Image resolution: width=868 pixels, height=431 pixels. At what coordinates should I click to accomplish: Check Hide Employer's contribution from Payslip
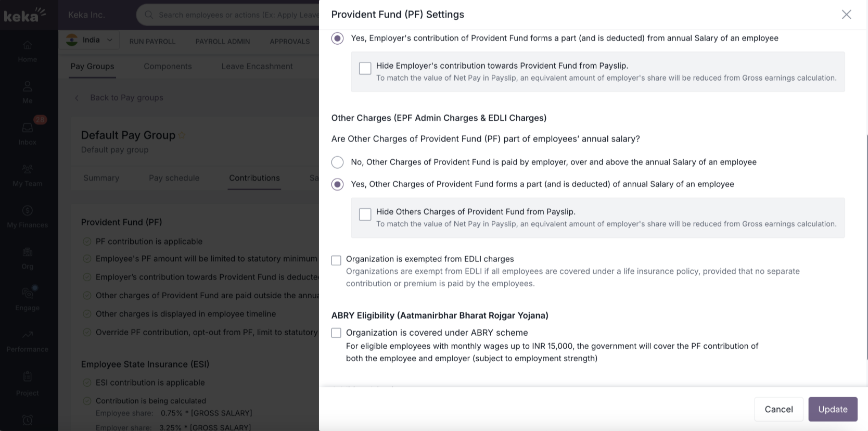tap(365, 68)
